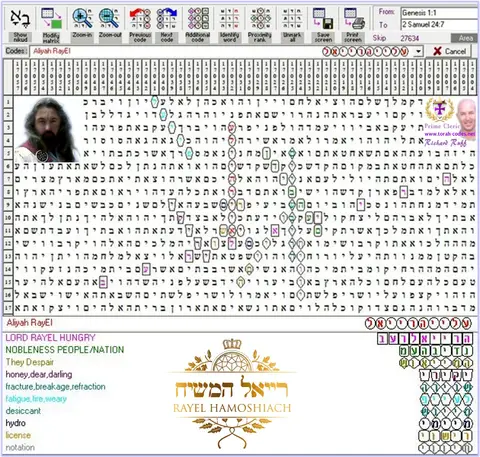Viewport: 480px width, 457px height.
Task: Go to Next code
Action: tap(167, 19)
